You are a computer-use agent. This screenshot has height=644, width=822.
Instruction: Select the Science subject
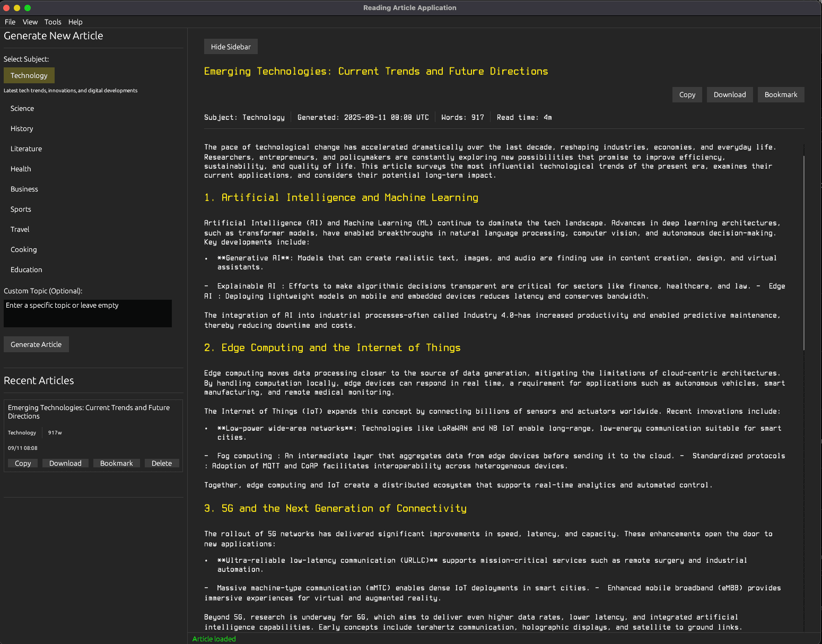click(x=22, y=108)
